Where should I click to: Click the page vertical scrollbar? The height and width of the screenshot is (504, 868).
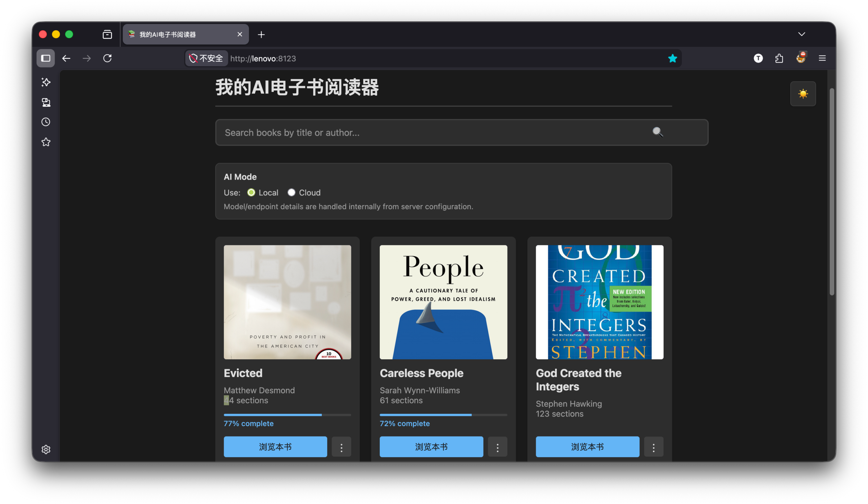coord(831,192)
